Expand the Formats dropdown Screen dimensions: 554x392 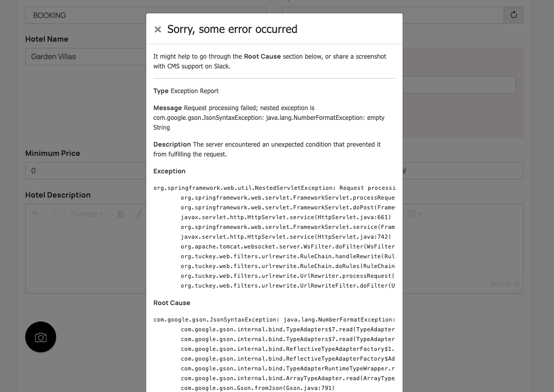coord(87,214)
